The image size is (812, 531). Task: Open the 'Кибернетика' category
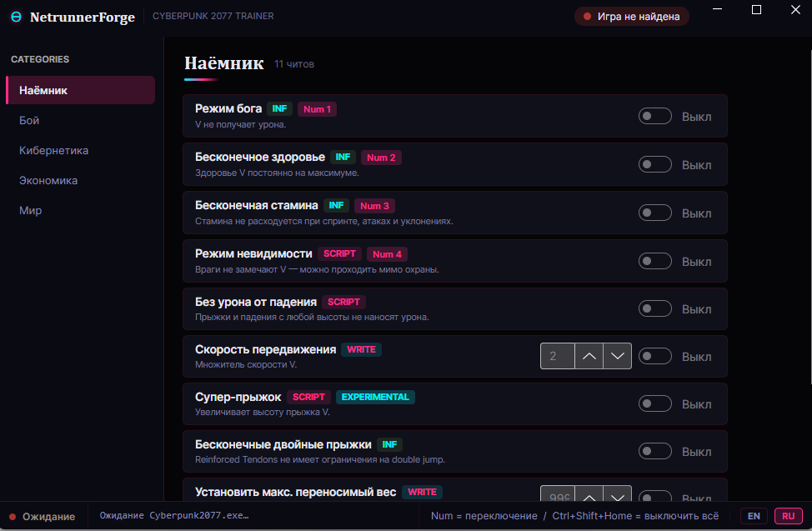[x=80, y=150]
